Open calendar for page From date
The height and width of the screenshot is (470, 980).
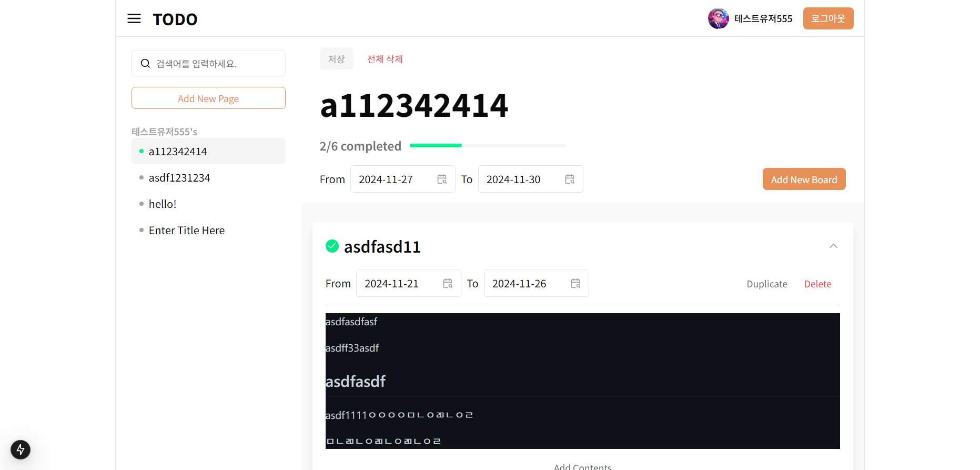pyautogui.click(x=442, y=179)
